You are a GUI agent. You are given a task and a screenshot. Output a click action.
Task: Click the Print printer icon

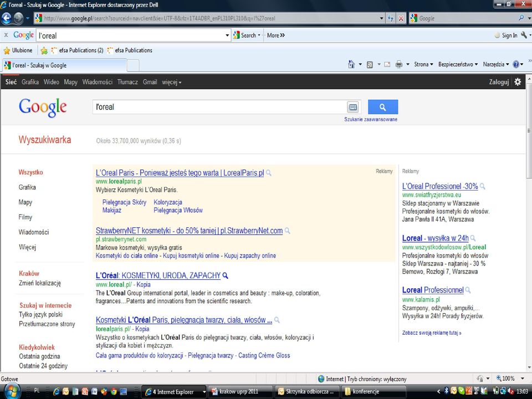pos(399,64)
